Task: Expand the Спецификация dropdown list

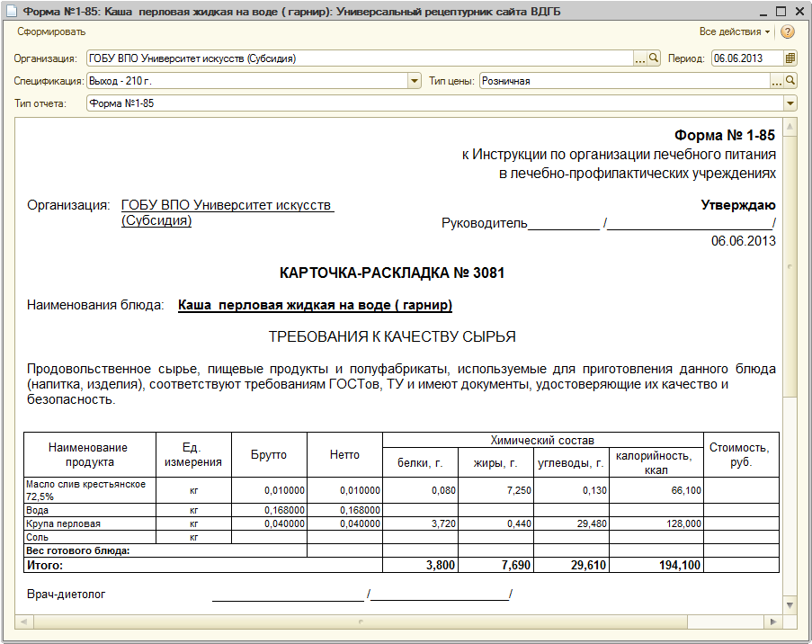Action: (x=415, y=81)
